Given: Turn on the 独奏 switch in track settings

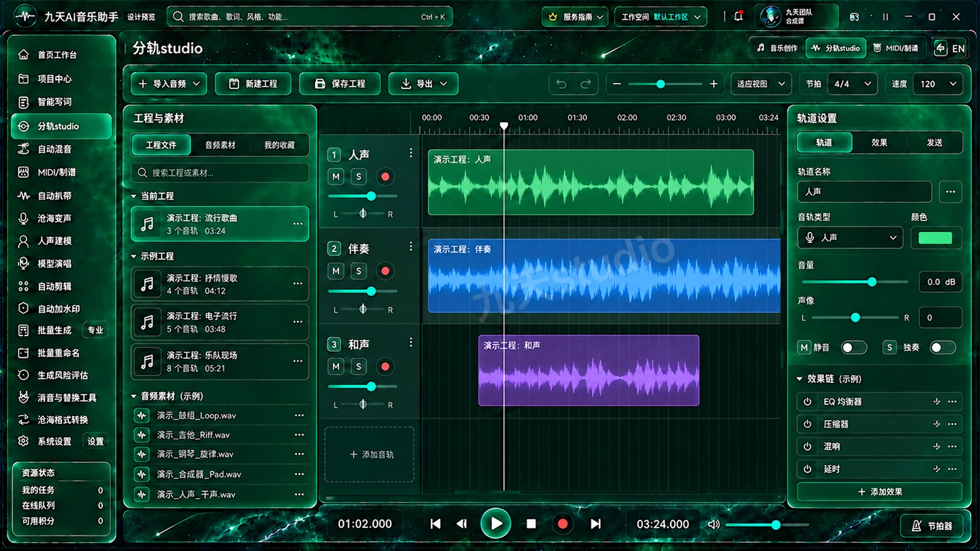Looking at the screenshot, I should [x=943, y=348].
